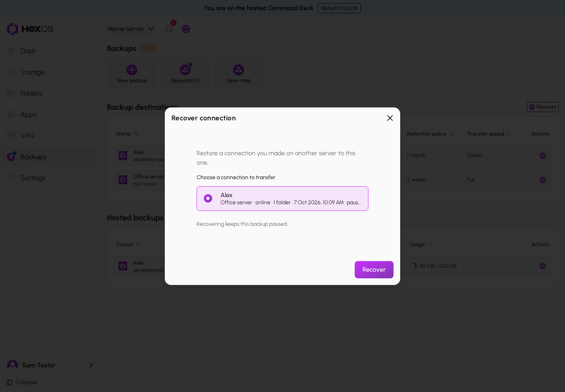Close the Recover connection dialog

(390, 118)
